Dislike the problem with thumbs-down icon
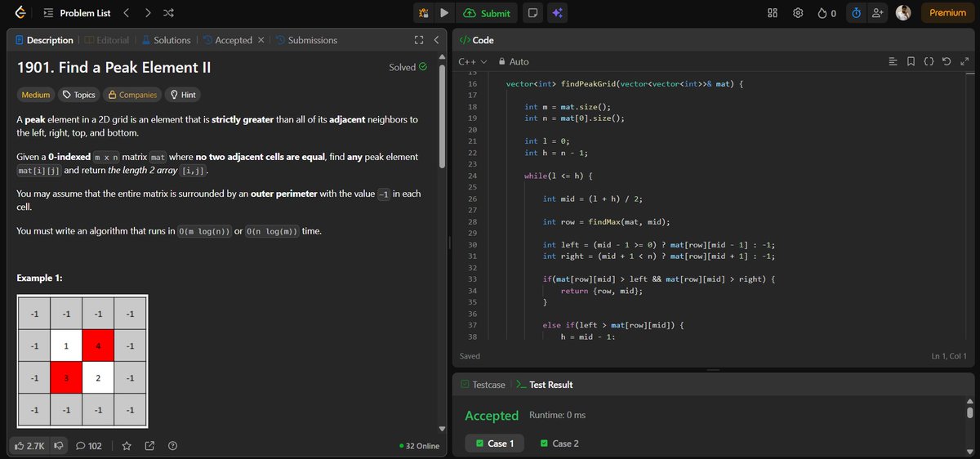Screen dimensions: 980x459 (x=59, y=446)
